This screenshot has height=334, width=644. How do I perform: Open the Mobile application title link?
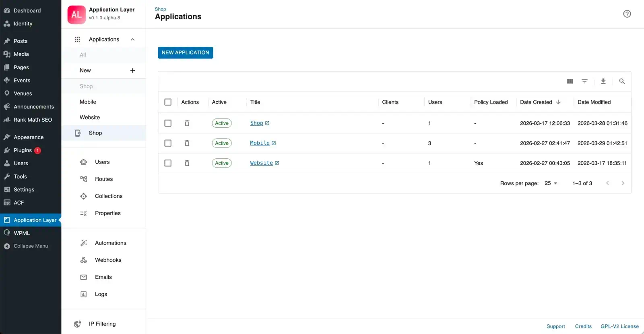click(260, 143)
